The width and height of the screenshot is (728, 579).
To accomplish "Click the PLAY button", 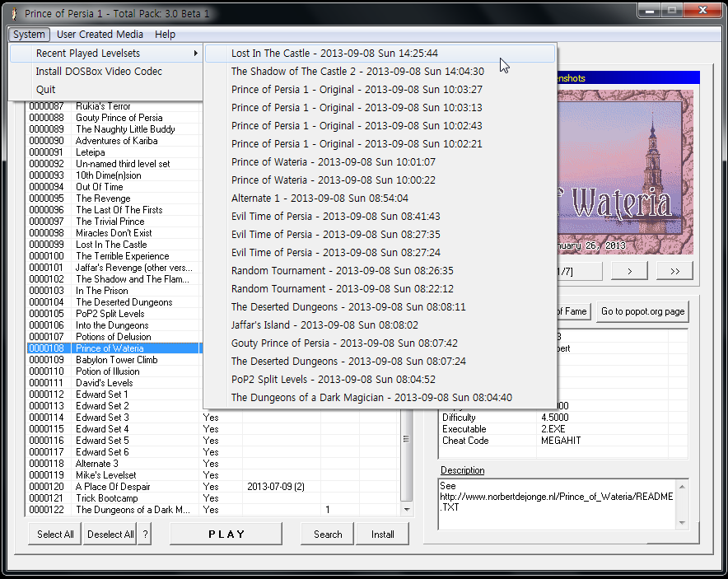I will [x=226, y=534].
